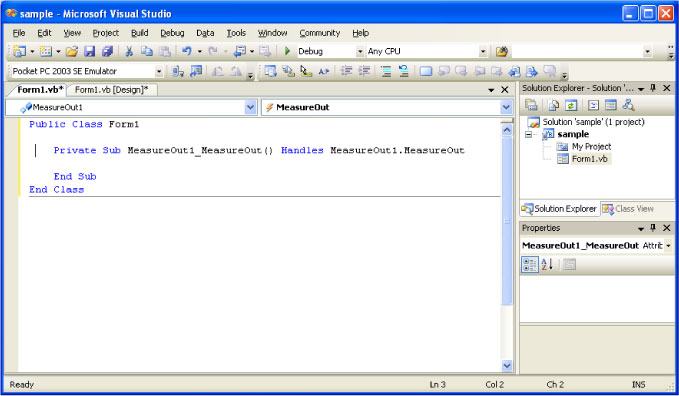679x396 pixels.
Task: Click the Device Options icon
Action: click(x=196, y=71)
